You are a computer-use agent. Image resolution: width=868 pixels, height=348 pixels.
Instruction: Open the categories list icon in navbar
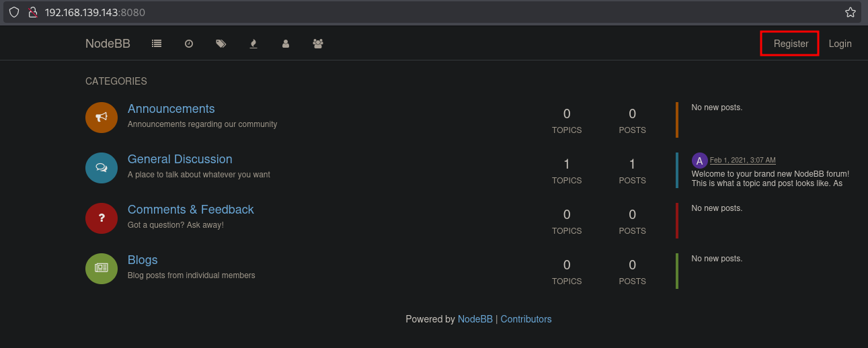(x=157, y=44)
